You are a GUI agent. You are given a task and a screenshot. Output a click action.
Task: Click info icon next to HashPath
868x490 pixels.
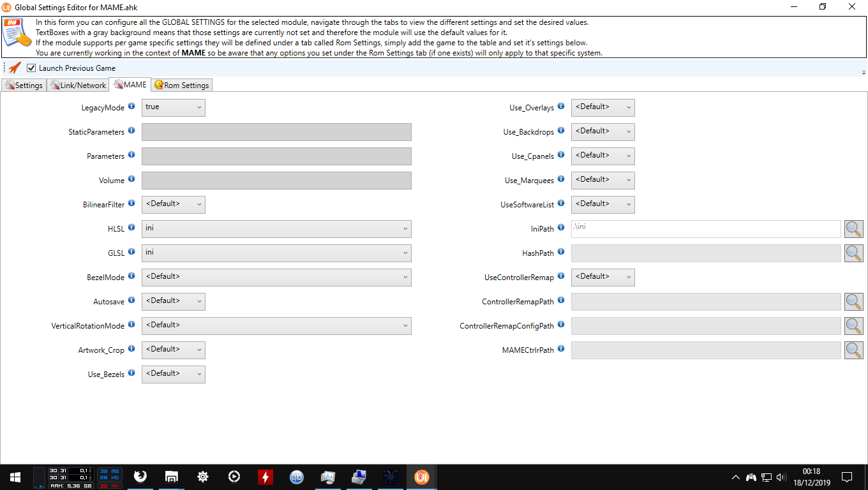[x=561, y=252]
